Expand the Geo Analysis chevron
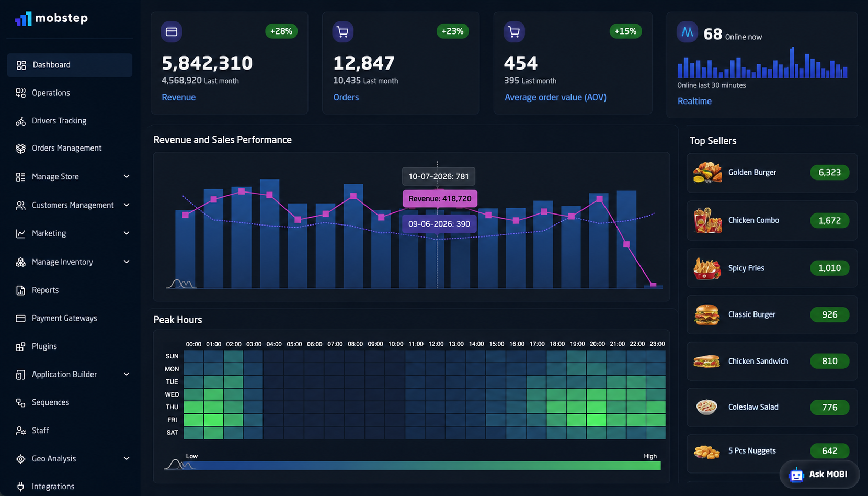 point(127,458)
